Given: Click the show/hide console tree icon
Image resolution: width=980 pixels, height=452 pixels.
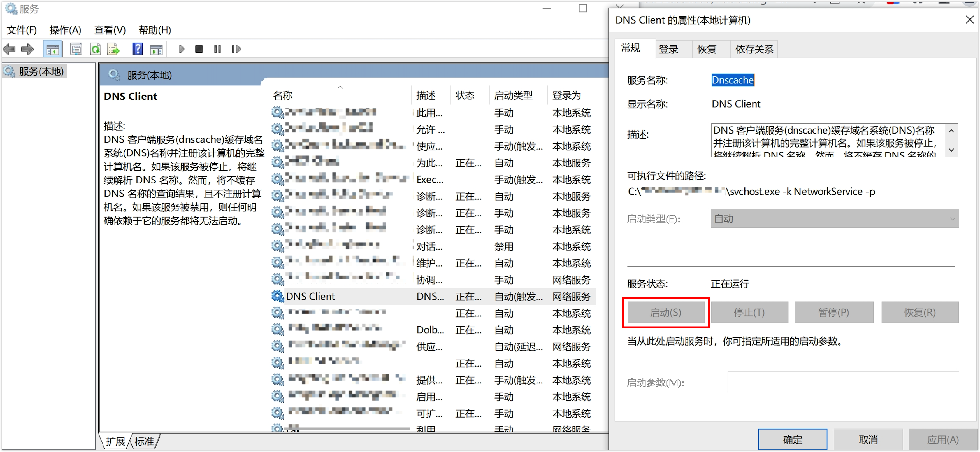Looking at the screenshot, I should [x=52, y=49].
